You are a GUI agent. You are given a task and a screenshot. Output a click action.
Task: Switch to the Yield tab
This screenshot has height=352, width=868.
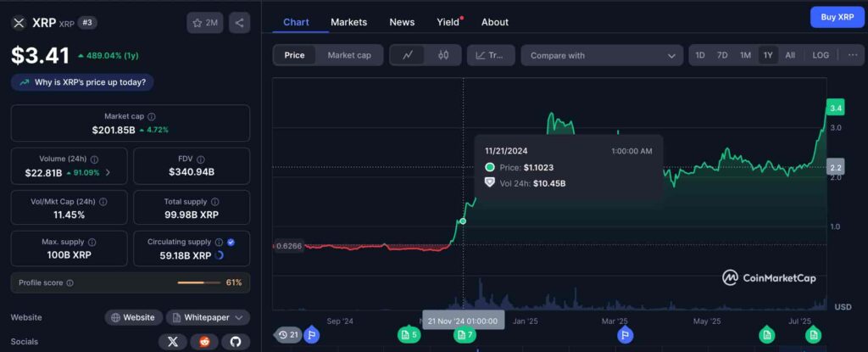tap(448, 22)
